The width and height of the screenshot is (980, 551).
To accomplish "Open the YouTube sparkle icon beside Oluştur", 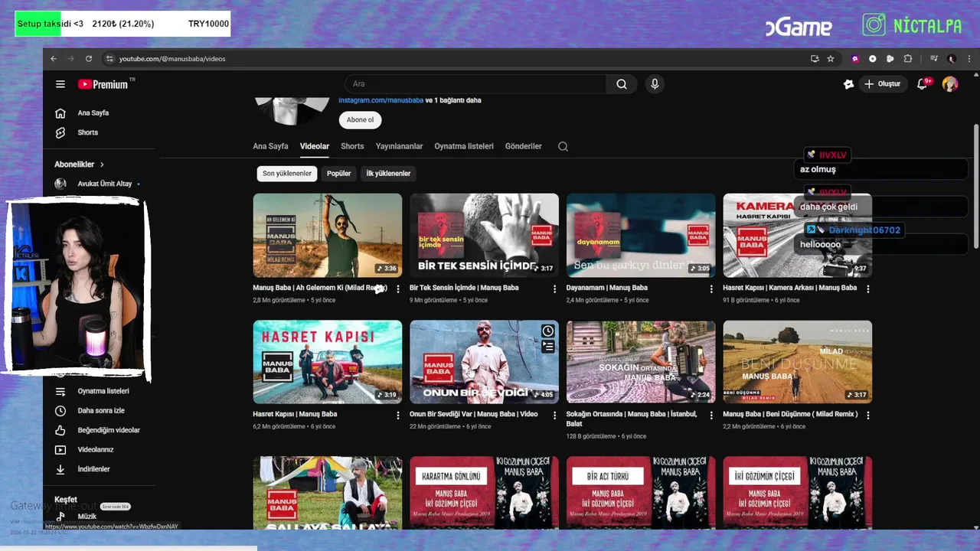I will pyautogui.click(x=848, y=84).
